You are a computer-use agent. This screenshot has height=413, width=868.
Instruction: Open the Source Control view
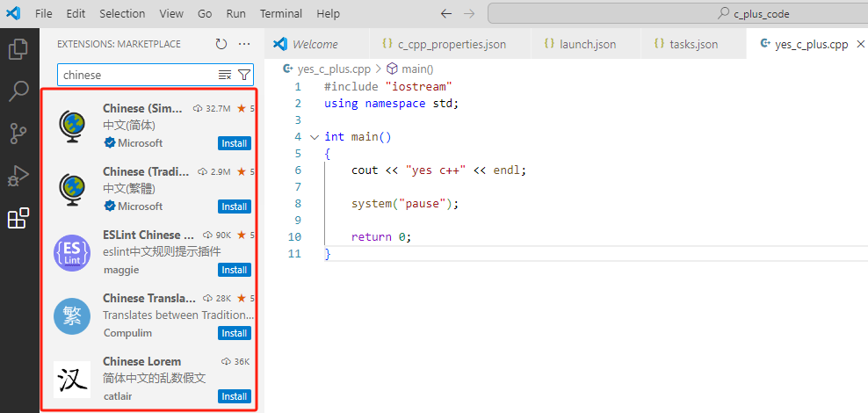(x=18, y=134)
